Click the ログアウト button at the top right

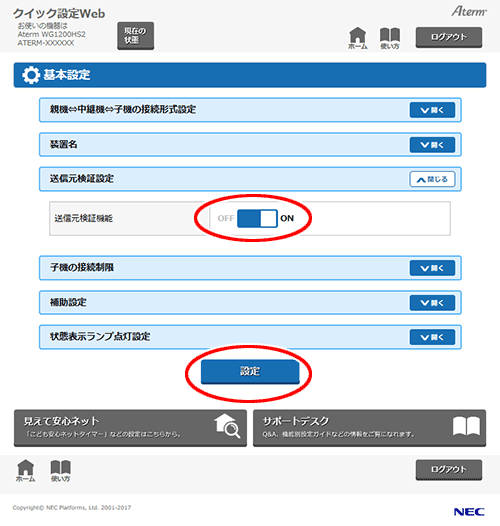(449, 37)
